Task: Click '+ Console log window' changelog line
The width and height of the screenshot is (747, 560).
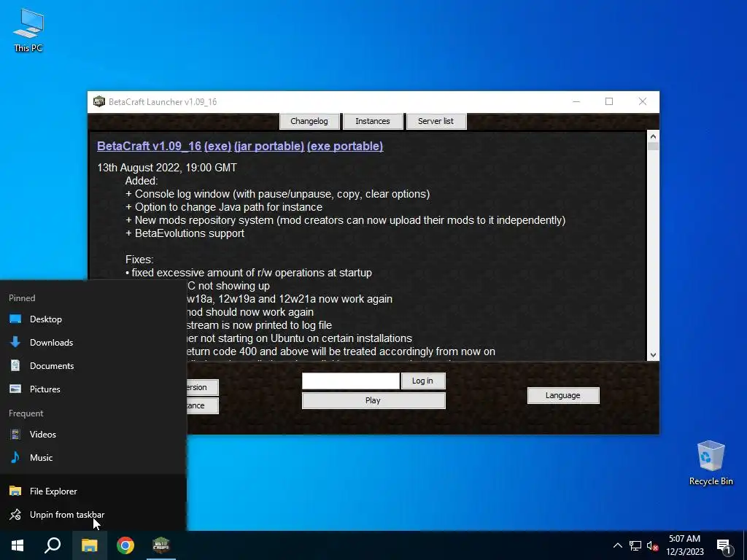Action: click(278, 194)
